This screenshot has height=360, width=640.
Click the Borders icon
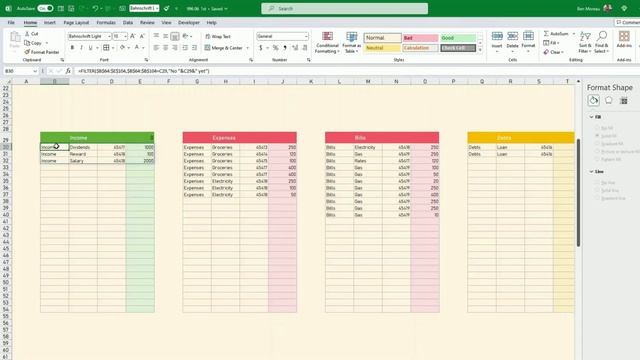[106, 48]
